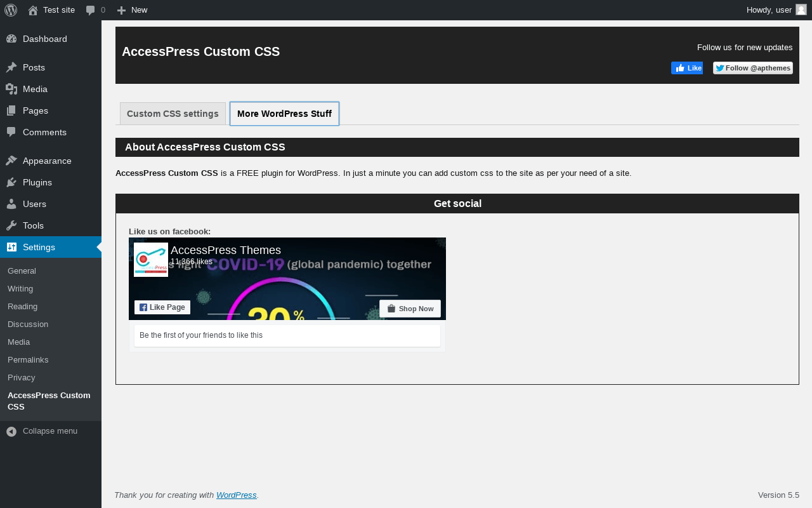Open Tools in the sidebar

coord(33,225)
